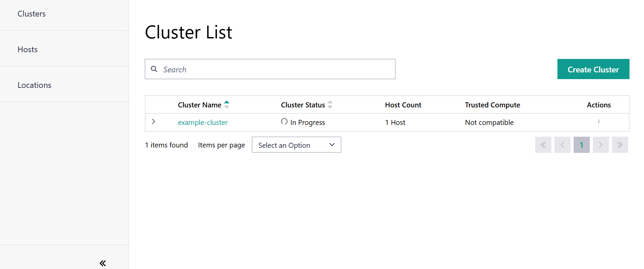644x269 pixels.
Task: Go to the next page
Action: tap(601, 145)
